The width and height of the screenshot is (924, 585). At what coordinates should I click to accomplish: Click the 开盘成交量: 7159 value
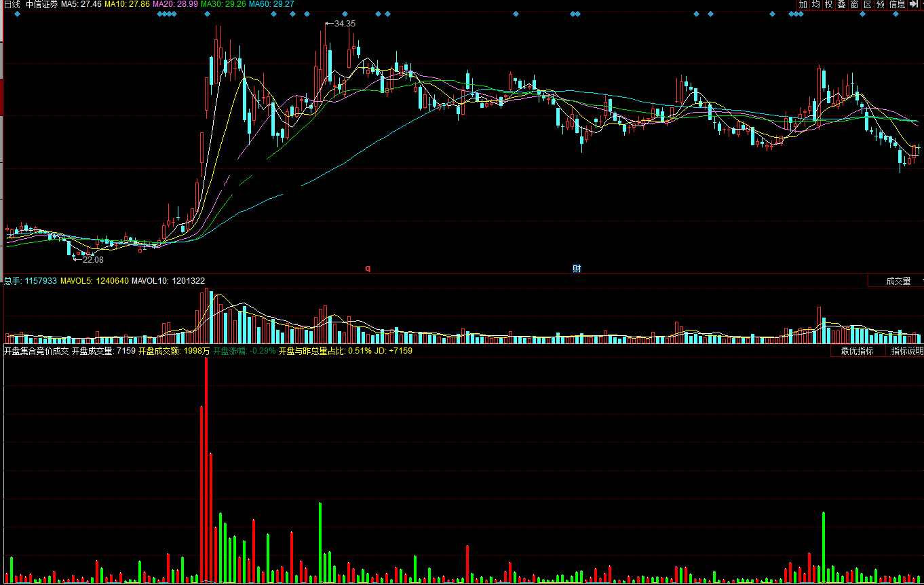pyautogui.click(x=104, y=351)
